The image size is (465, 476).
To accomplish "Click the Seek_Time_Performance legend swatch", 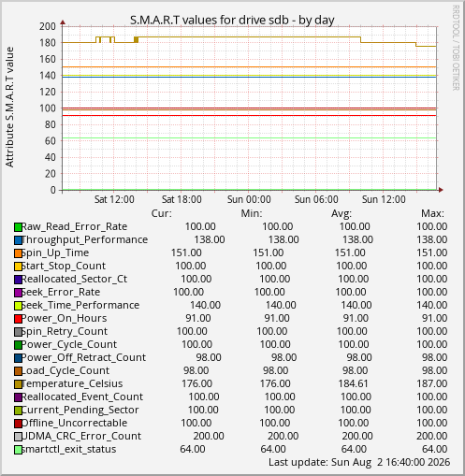I will (x=18, y=306).
